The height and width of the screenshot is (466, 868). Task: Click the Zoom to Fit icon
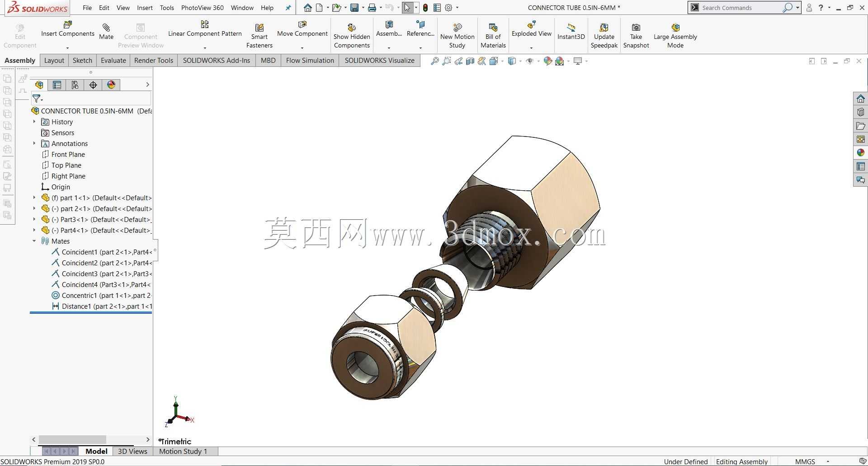(434, 61)
